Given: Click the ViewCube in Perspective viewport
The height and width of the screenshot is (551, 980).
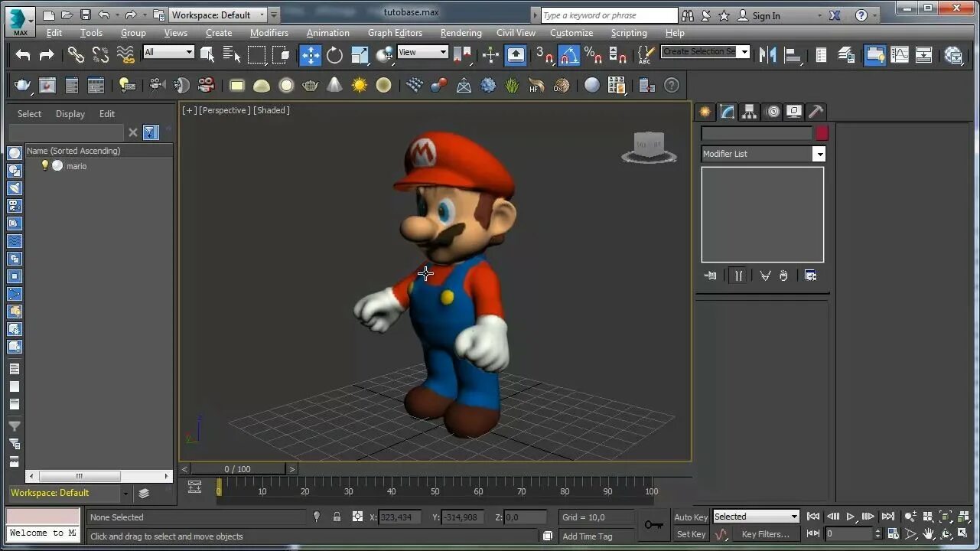Looking at the screenshot, I should [x=649, y=146].
